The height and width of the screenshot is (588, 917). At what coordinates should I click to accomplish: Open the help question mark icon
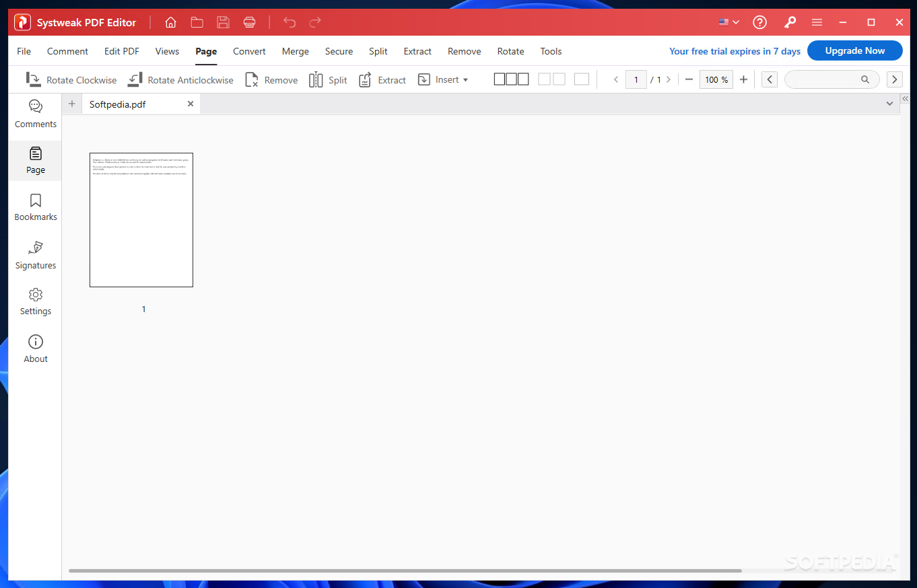pos(759,22)
